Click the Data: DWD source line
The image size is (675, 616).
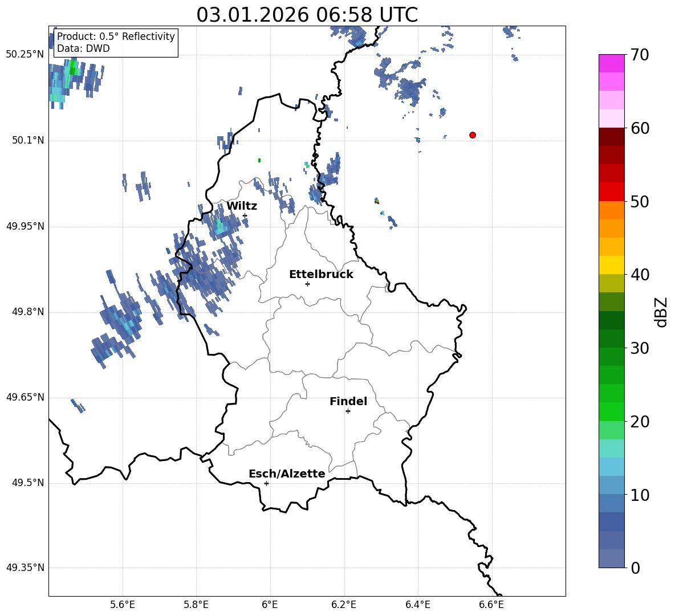83,48
